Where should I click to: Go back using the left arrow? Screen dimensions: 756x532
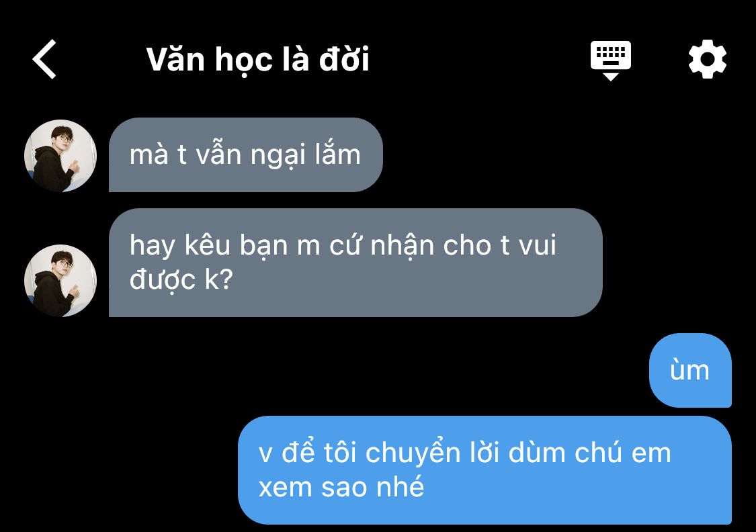(44, 59)
